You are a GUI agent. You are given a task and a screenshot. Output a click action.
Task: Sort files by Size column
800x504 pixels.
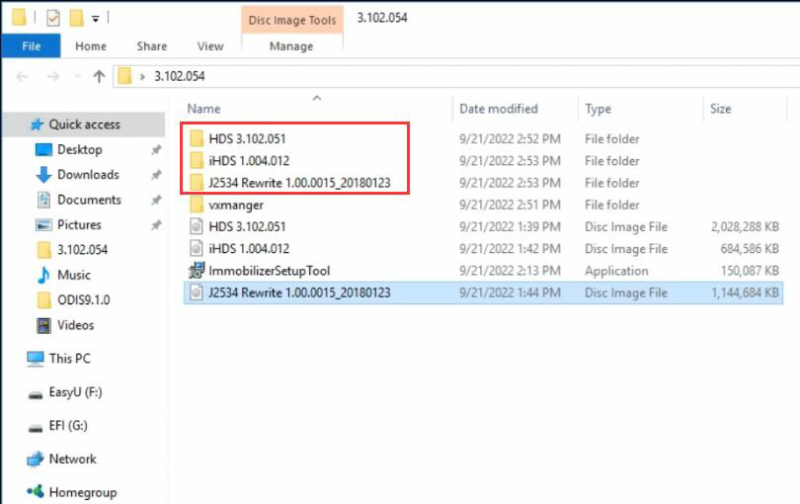pyautogui.click(x=720, y=109)
